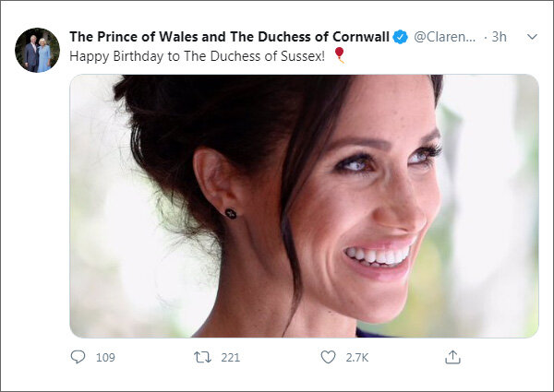
Task: Click the retweet arrows icon
Action: [x=202, y=357]
